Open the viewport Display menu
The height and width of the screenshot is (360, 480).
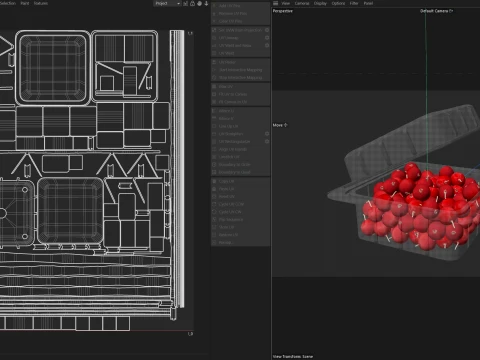[x=320, y=3]
